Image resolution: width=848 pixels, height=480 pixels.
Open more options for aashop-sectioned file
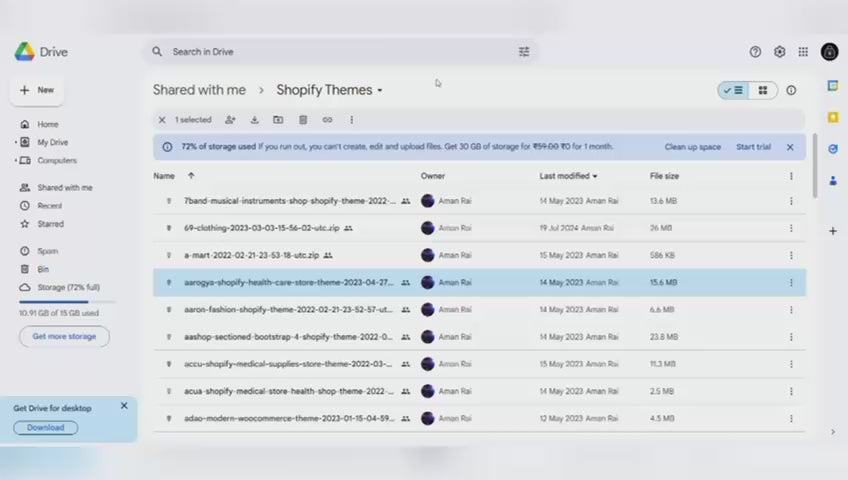(x=791, y=337)
